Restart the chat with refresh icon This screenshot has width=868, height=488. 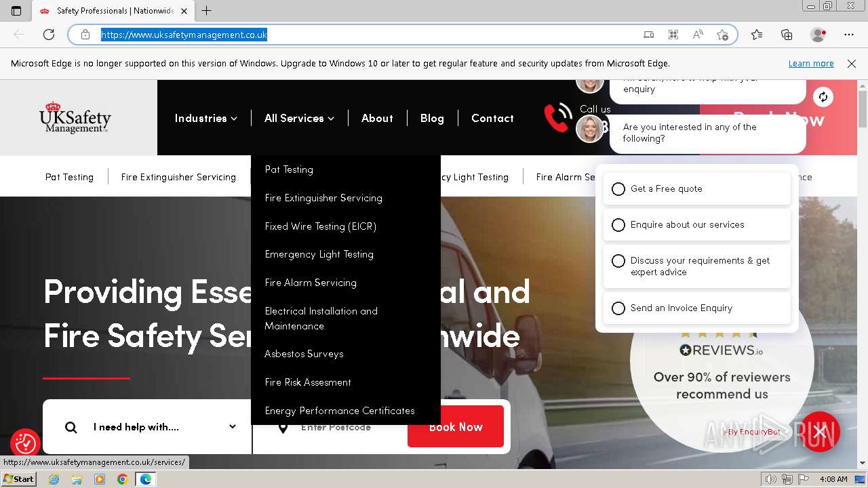point(823,97)
